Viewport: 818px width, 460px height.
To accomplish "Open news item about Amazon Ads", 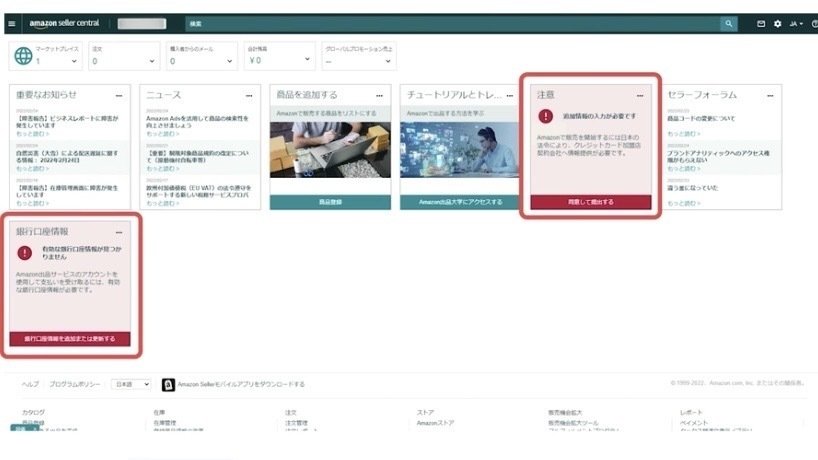I will (x=197, y=122).
